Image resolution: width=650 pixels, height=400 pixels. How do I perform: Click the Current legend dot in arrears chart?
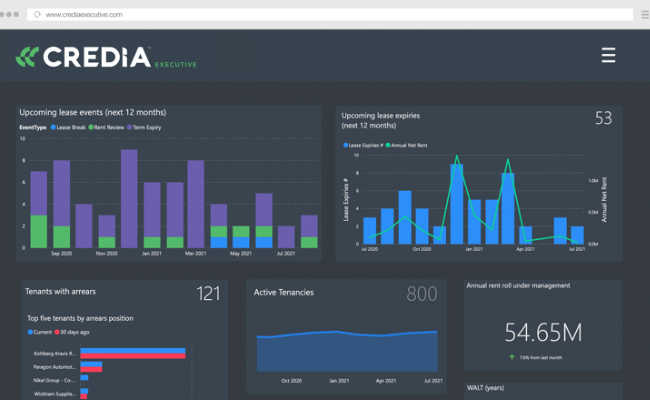click(30, 332)
